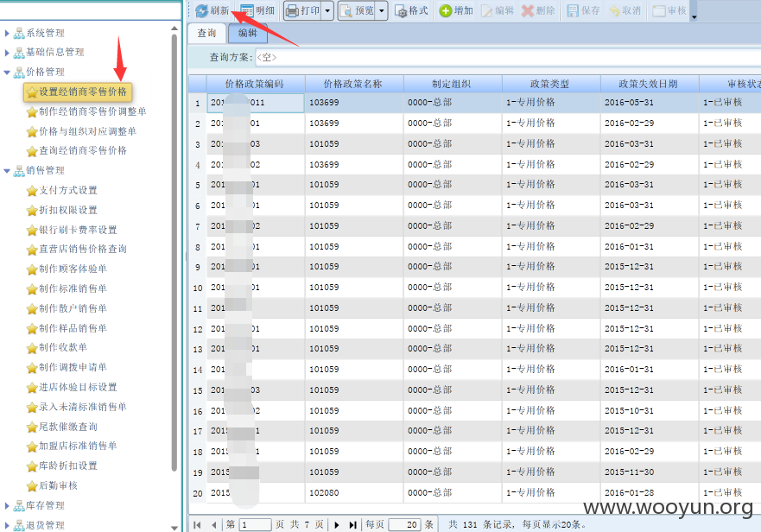
Task: Click the 预览 preview icon
Action: click(346, 10)
